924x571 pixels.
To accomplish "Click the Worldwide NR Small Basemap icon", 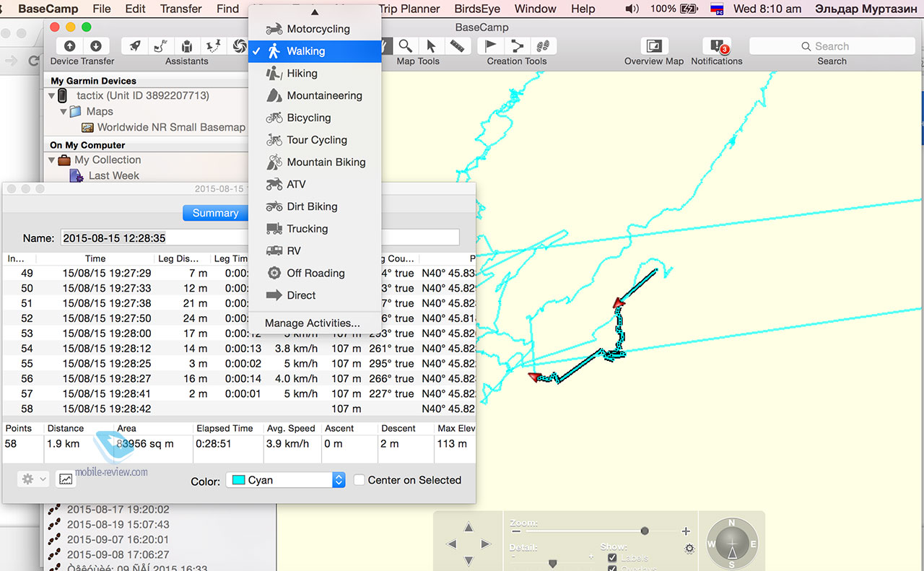I will pyautogui.click(x=87, y=127).
